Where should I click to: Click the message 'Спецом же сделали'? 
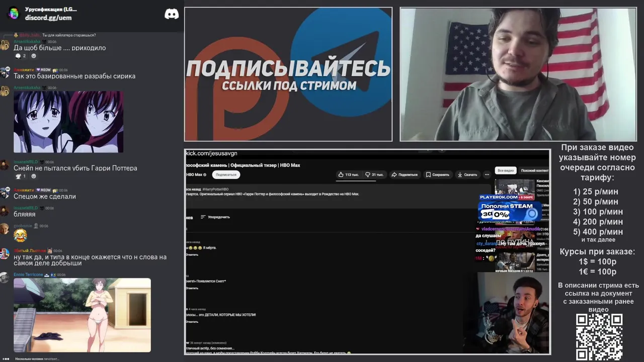(45, 197)
